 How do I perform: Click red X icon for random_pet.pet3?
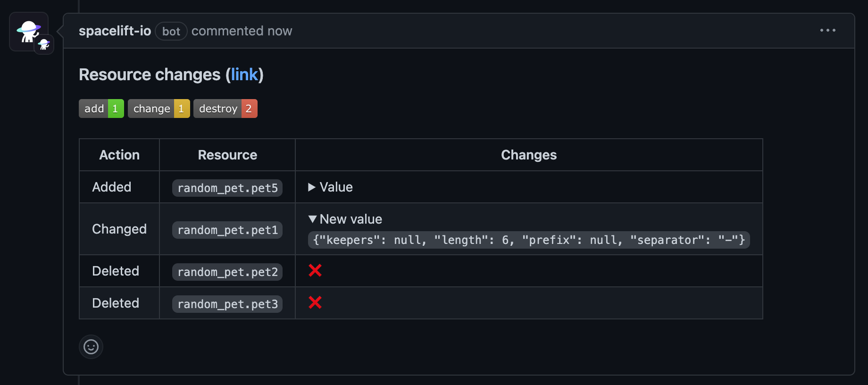coord(315,302)
